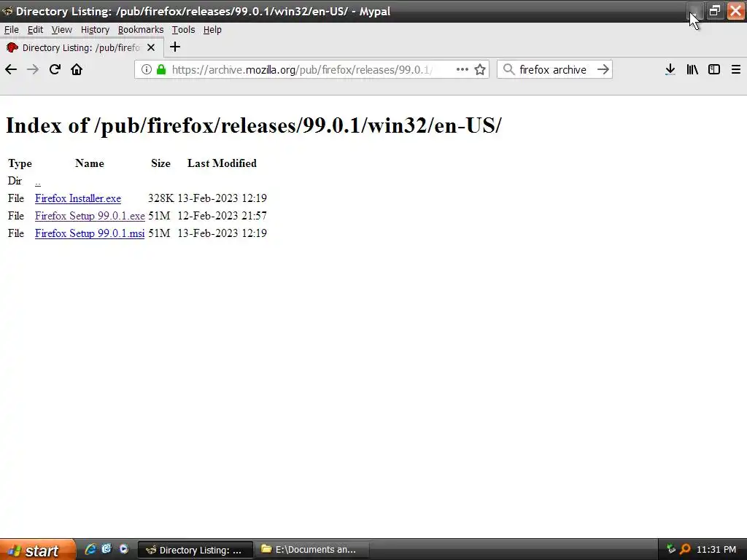Download Firefox Installer.exe link
The width and height of the screenshot is (747, 560).
click(77, 198)
